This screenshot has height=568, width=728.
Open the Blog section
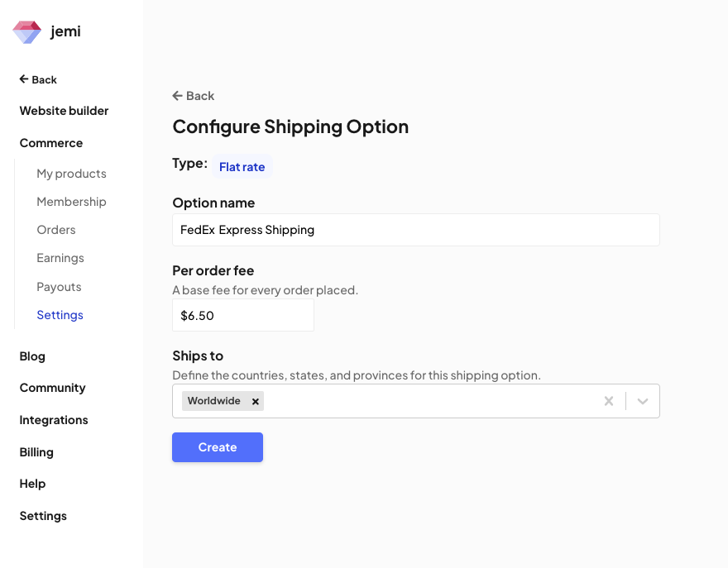(x=32, y=356)
